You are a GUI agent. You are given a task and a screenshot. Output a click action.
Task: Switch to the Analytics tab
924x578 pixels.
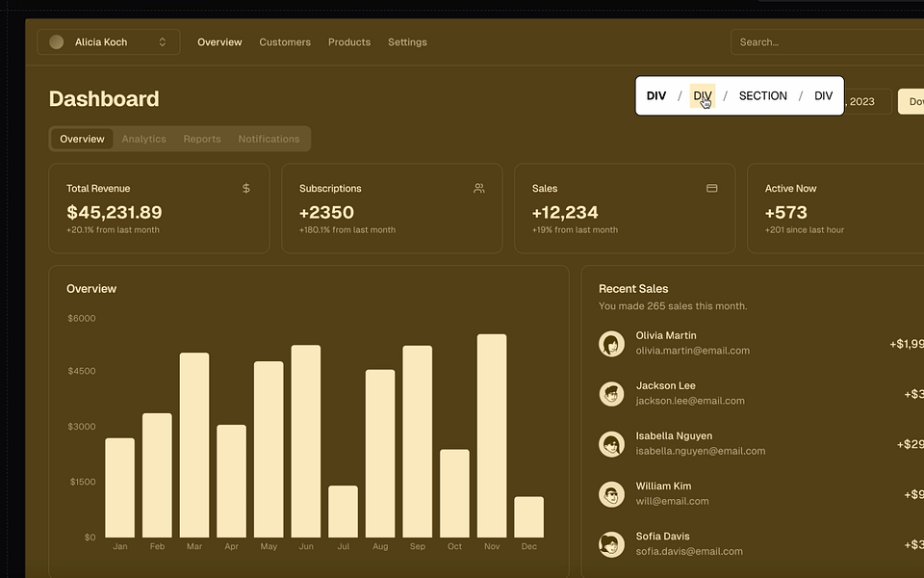pos(143,139)
